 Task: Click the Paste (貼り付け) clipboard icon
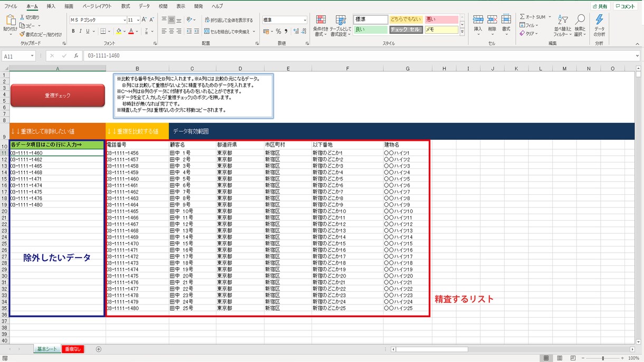[10, 21]
